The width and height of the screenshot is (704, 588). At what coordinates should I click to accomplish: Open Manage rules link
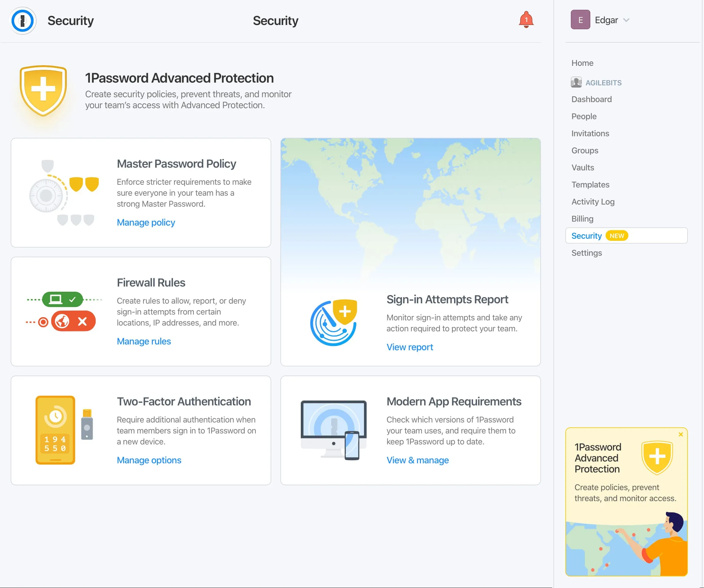coord(144,341)
